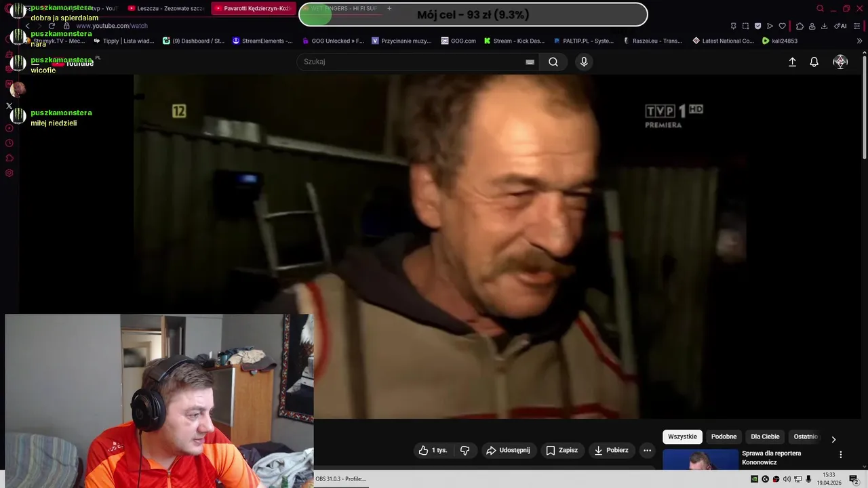Open the Raszei.eu bookmark
Viewport: 868px width, 488px height.
tap(653, 41)
